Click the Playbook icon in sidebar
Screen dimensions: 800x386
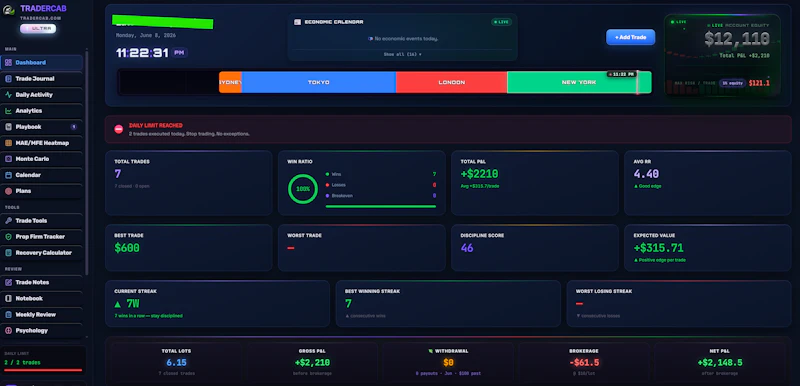click(x=8, y=127)
